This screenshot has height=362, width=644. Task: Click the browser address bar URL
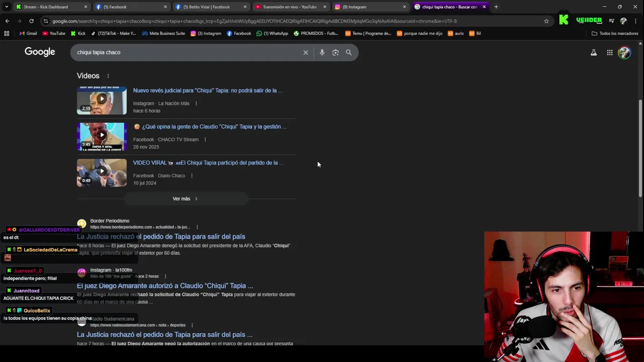pos(255,21)
